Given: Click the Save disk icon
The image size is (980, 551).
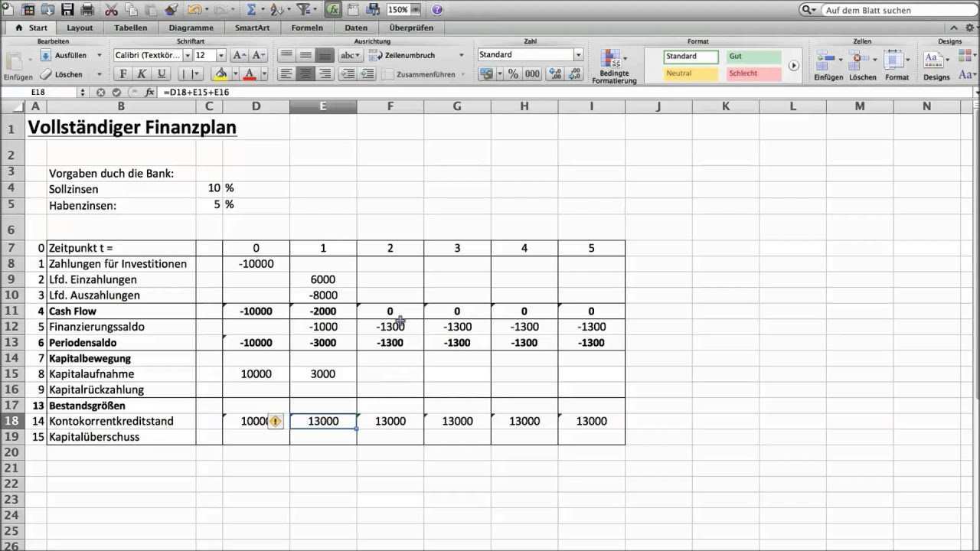Looking at the screenshot, I should 67,10.
